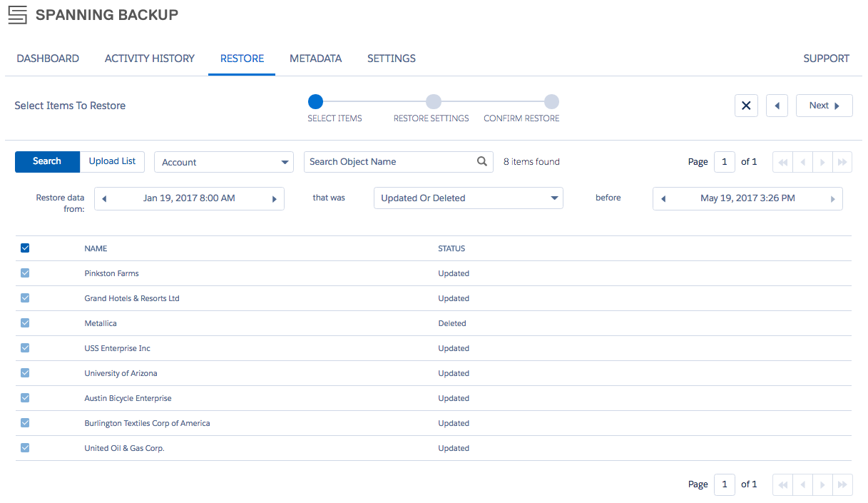Click the Next button

(x=824, y=105)
